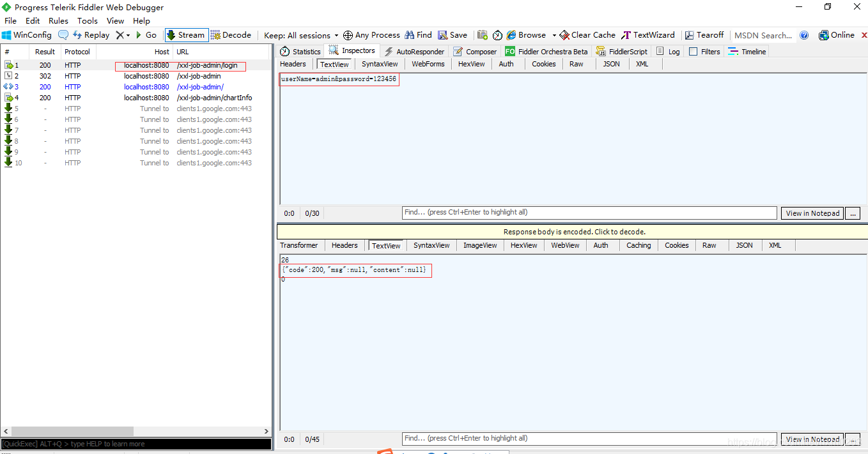The width and height of the screenshot is (868, 454).
Task: Click the timer stopwatch icon
Action: click(x=497, y=35)
